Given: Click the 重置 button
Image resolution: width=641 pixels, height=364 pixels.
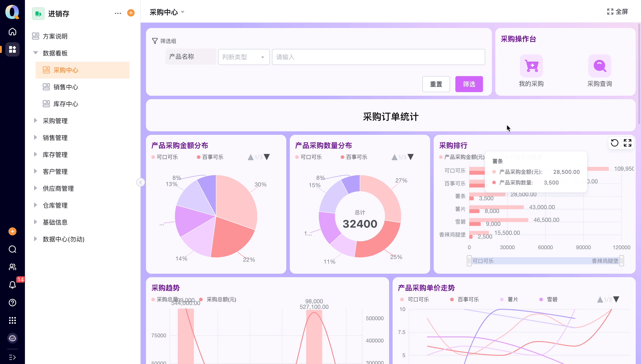Looking at the screenshot, I should coord(436,84).
